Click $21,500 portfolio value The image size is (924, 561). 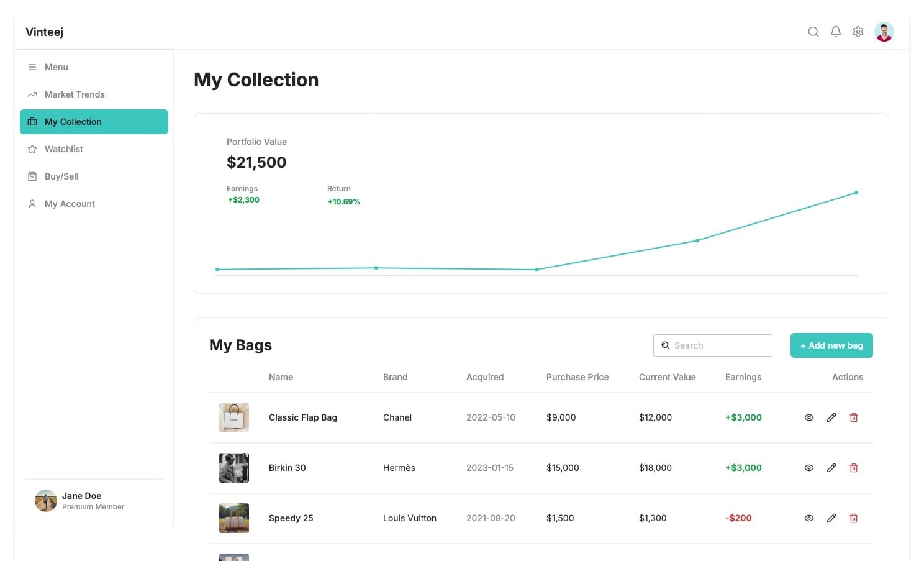256,162
